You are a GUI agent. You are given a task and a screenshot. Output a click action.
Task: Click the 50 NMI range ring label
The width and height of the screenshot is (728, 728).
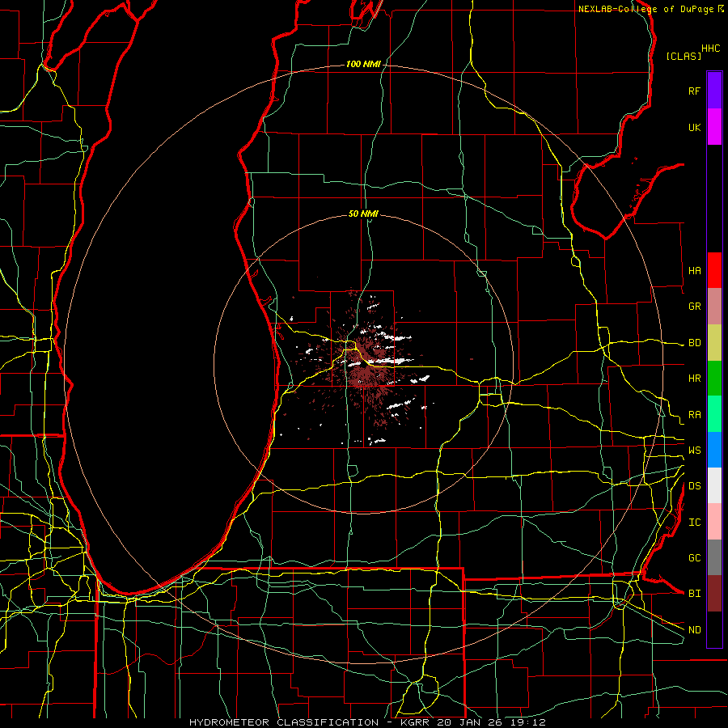tap(363, 214)
